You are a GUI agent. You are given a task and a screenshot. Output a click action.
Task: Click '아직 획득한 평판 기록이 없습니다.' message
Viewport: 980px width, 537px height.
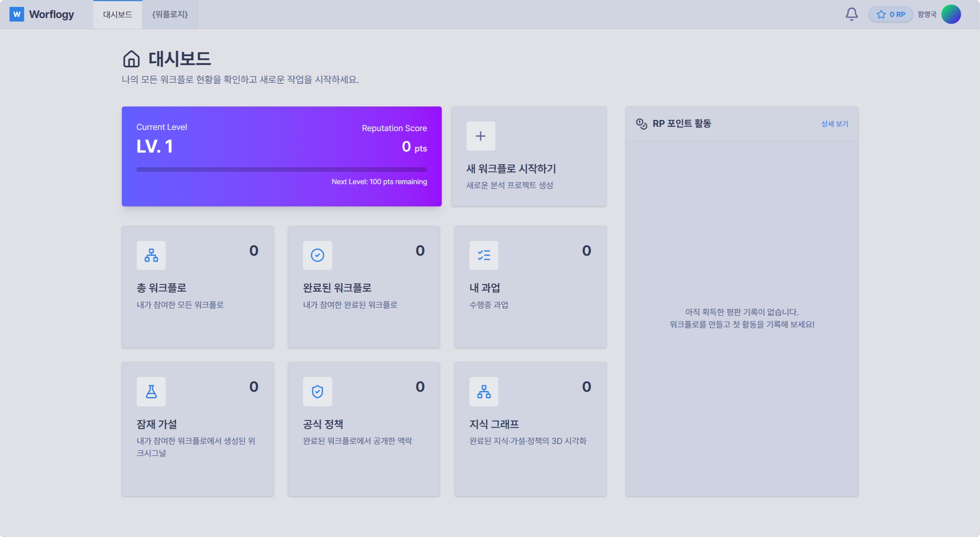coord(742,312)
